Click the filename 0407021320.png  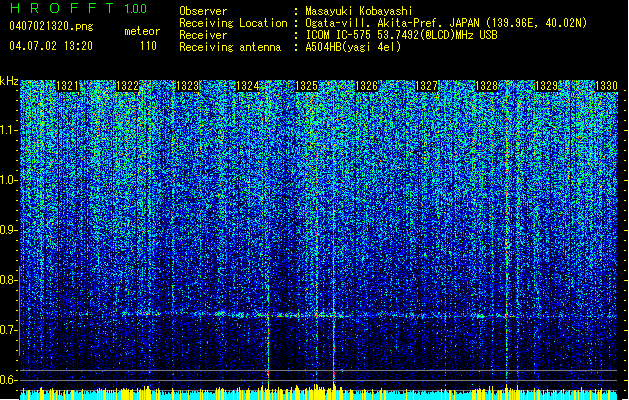coord(51,26)
